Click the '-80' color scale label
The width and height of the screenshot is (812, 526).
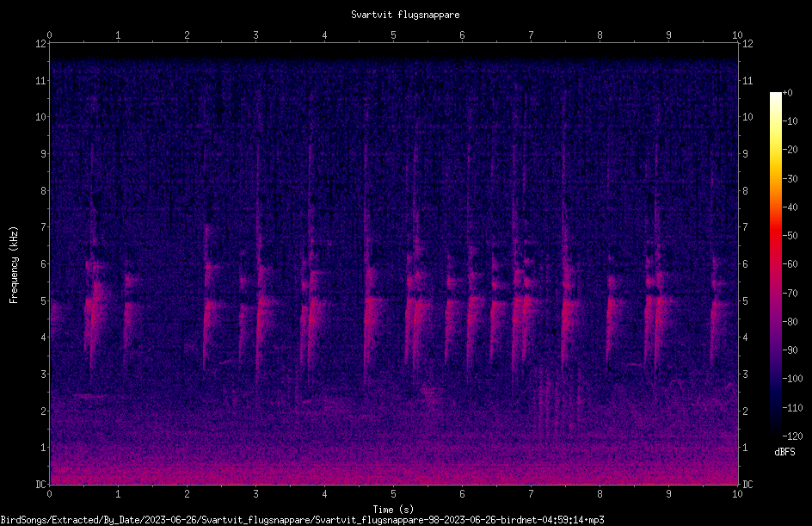pos(790,322)
